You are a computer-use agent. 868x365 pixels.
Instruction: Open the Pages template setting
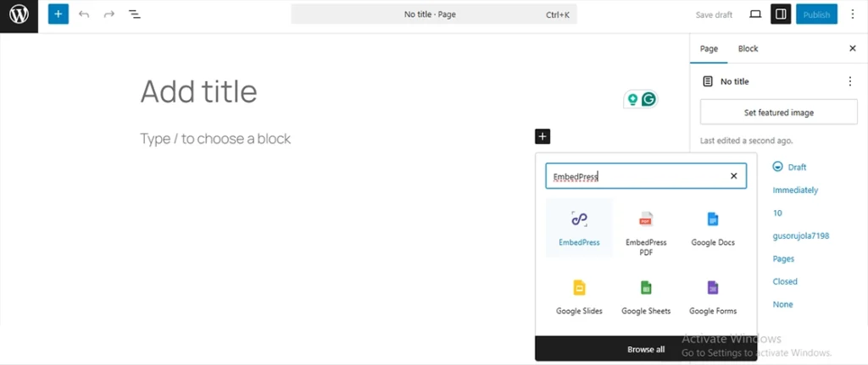tap(783, 259)
